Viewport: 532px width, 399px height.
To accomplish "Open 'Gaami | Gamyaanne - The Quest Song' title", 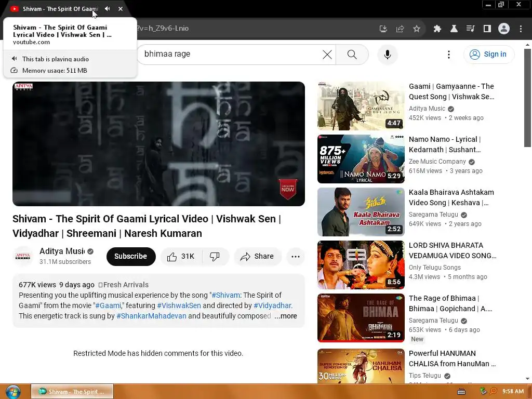I will click(x=451, y=91).
